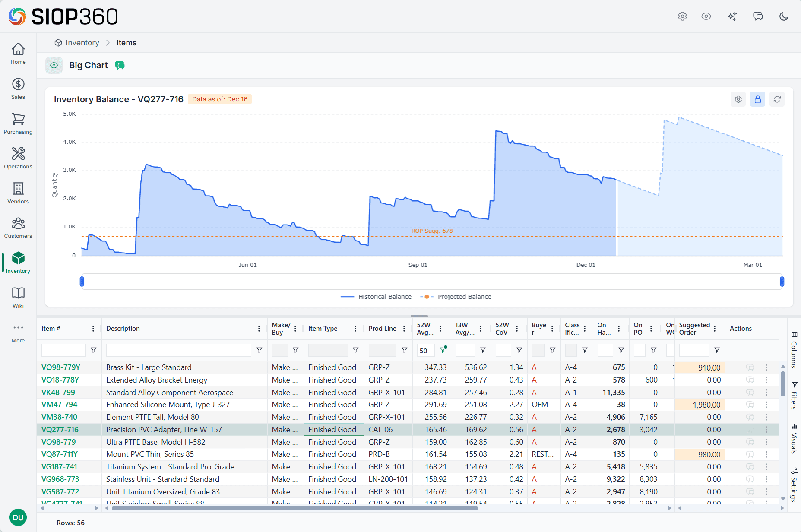Click Inventory in the breadcrumb

pyautogui.click(x=82, y=43)
